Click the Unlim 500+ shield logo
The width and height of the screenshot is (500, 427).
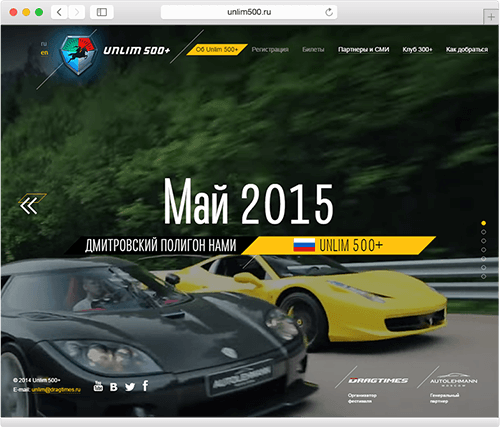click(79, 55)
